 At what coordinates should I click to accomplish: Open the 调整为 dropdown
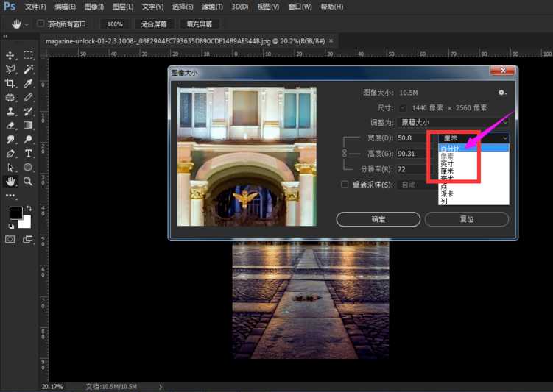pos(454,122)
